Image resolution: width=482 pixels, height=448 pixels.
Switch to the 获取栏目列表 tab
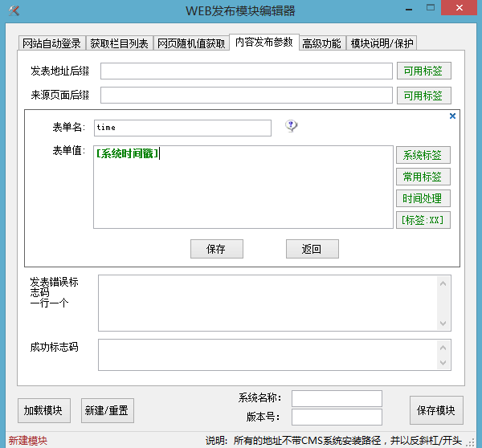pyautogui.click(x=119, y=43)
